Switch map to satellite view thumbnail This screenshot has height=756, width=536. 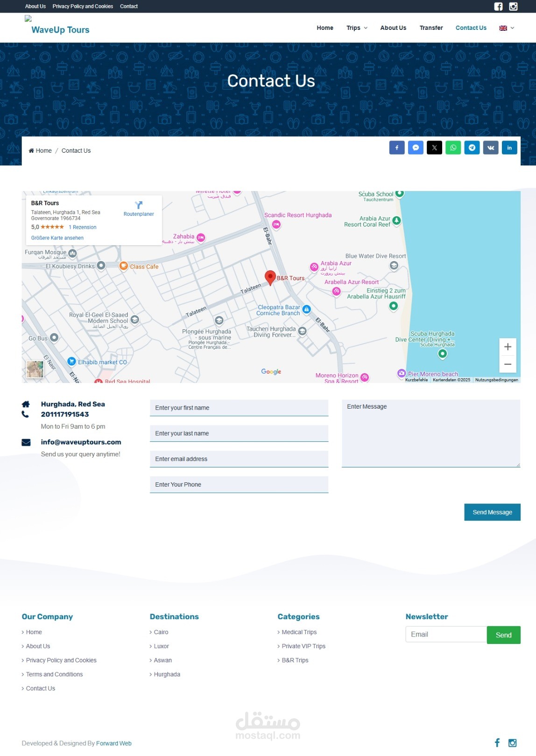click(35, 369)
